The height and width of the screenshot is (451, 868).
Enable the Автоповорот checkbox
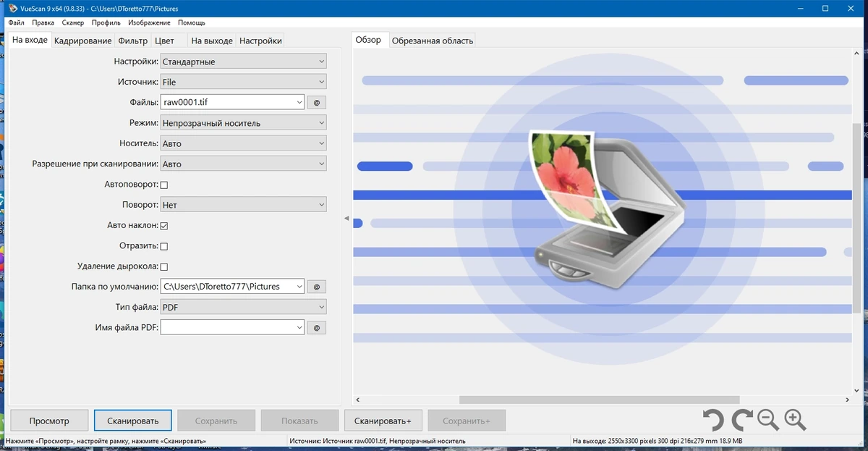(164, 185)
